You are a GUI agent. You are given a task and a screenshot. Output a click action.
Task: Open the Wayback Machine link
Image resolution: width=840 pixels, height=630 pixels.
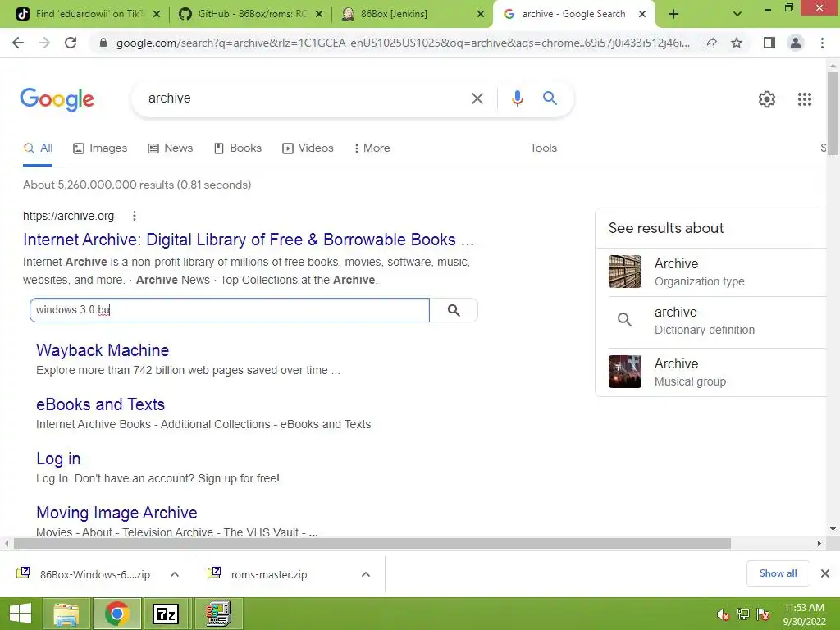(103, 350)
